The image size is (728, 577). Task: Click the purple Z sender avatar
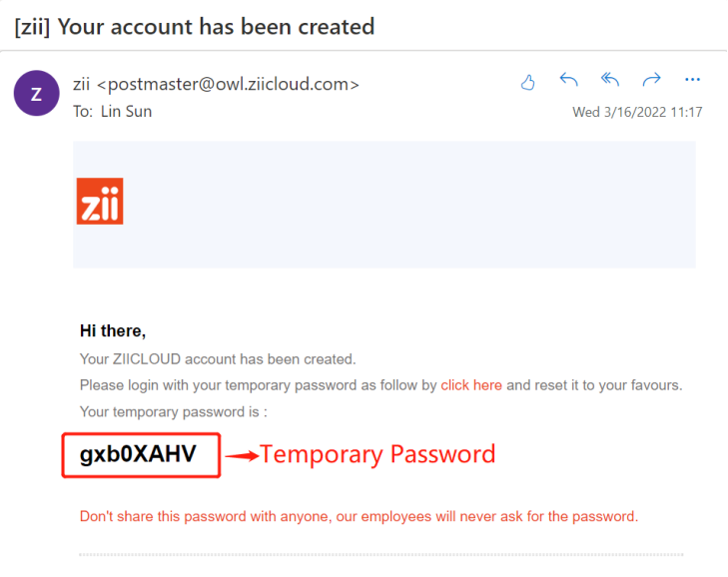coord(36,95)
